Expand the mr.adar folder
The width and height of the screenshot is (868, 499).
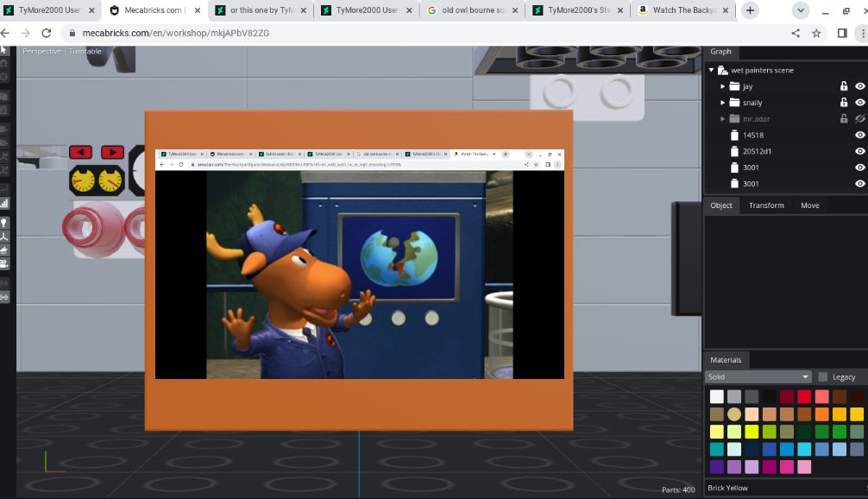722,118
